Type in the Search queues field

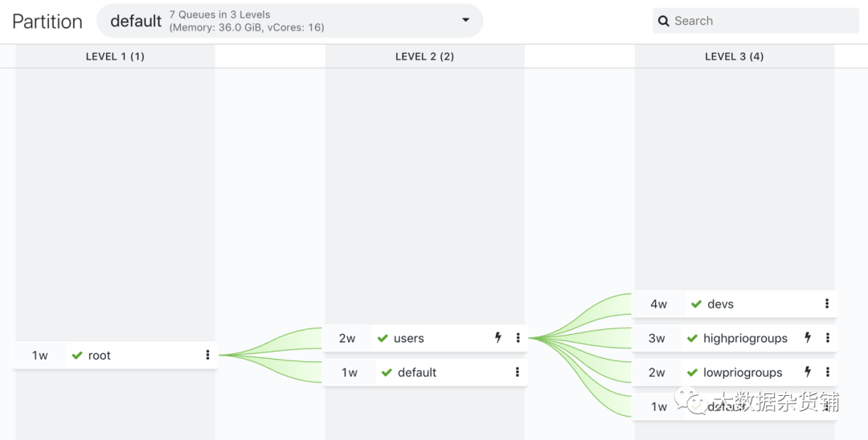click(764, 21)
